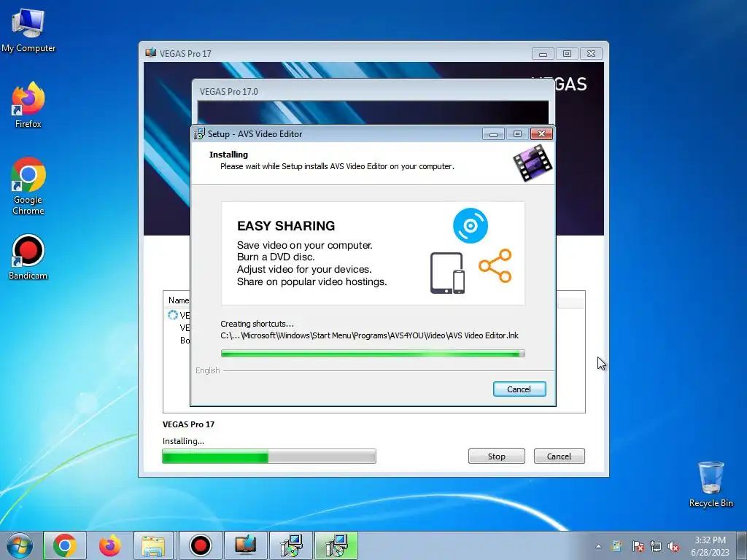The height and width of the screenshot is (560, 747).
Task: Open Windows Explorer from the taskbar
Action: 154,545
